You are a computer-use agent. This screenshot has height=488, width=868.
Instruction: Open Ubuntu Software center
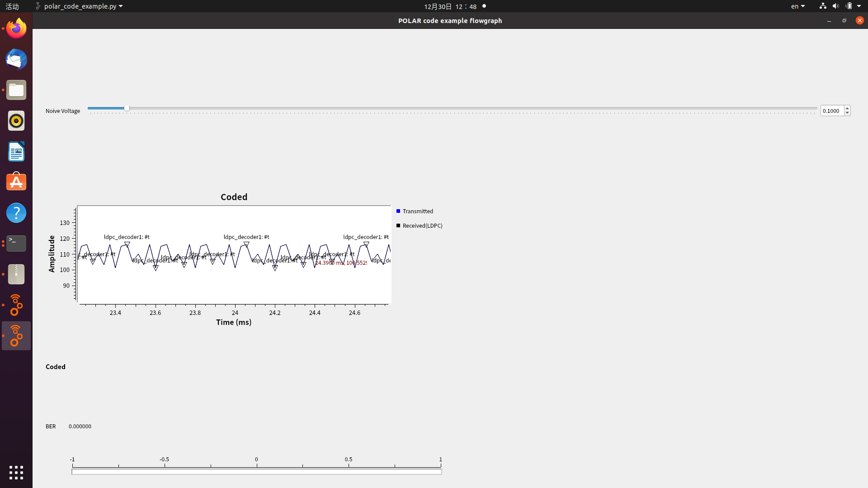[16, 182]
